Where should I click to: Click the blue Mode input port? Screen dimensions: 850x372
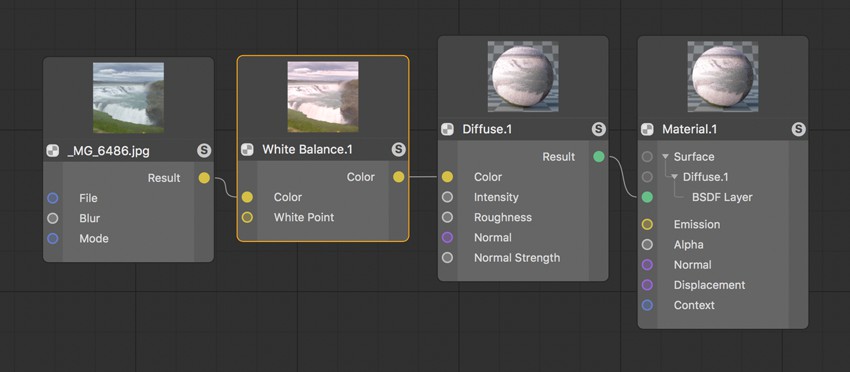coord(53,239)
